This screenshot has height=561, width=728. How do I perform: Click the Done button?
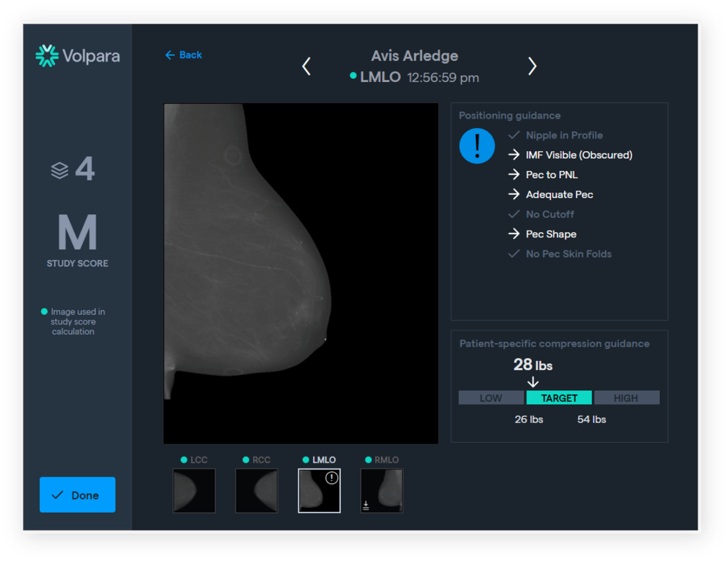(77, 495)
